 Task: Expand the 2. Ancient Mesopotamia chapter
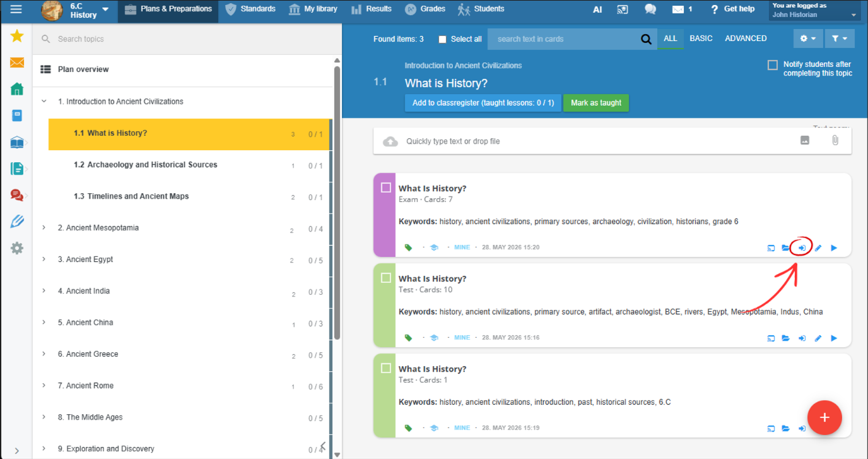(x=44, y=227)
